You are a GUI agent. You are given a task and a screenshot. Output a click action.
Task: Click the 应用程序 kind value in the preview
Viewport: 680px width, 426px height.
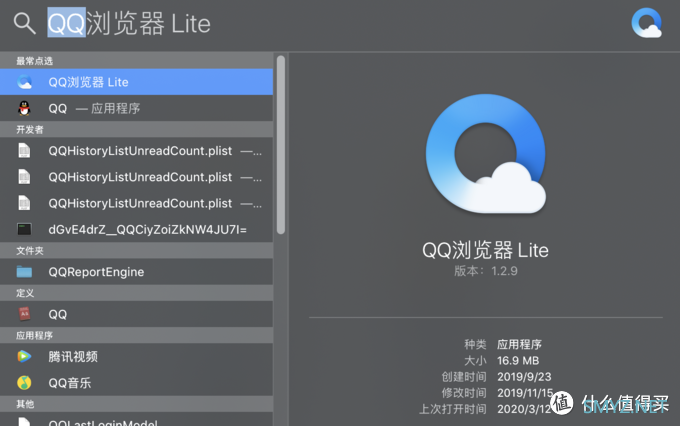(519, 344)
